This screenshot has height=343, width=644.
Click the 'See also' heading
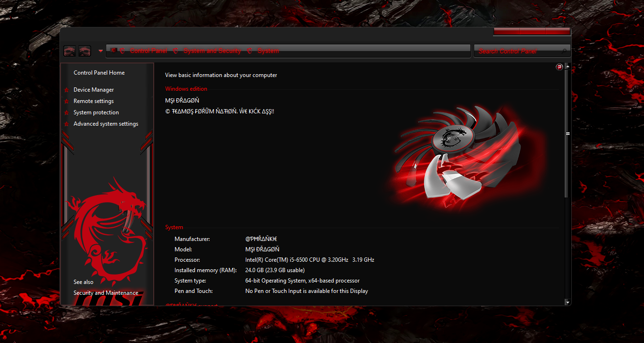click(84, 282)
